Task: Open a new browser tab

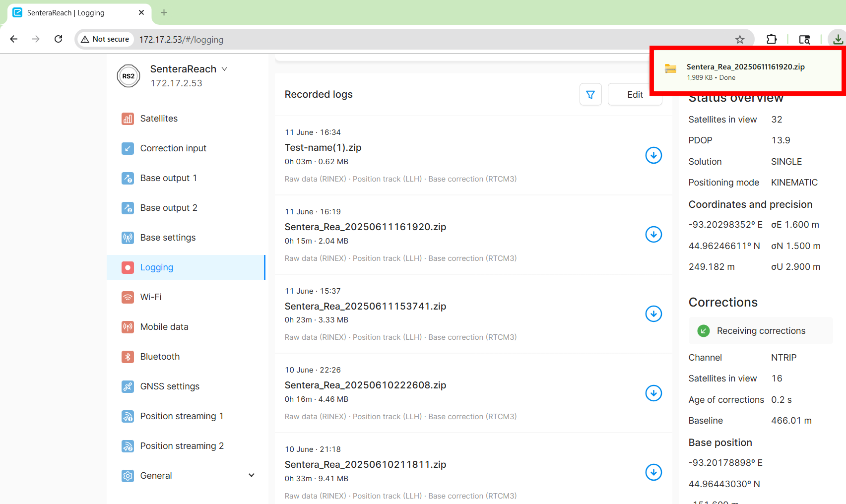Action: [164, 12]
